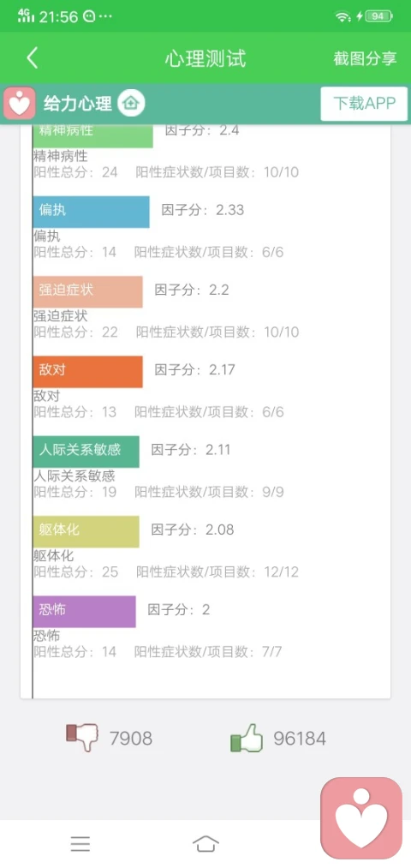The width and height of the screenshot is (411, 868).
Task: Tap the 心理测试 page title
Action: click(205, 58)
